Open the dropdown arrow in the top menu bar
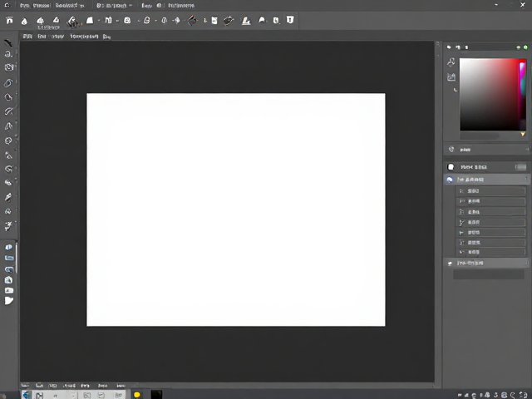532x399 pixels. [x=131, y=6]
